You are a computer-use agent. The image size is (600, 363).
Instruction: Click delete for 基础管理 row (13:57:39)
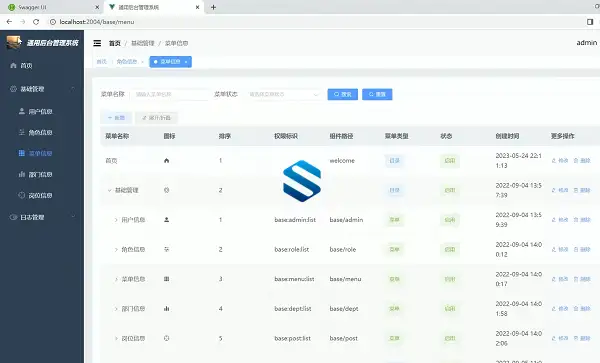582,190
